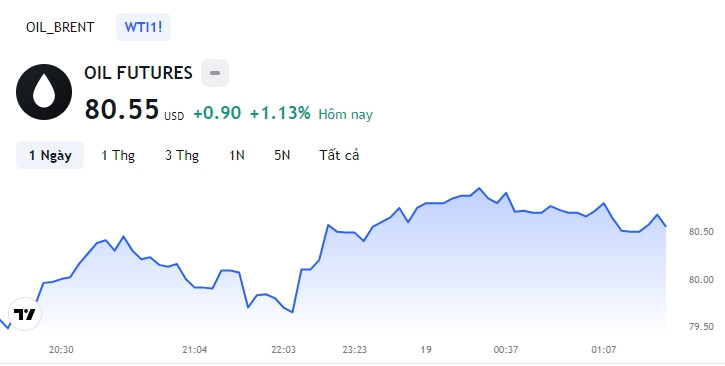Click the 01:07 time axis label
Image resolution: width=725 pixels, height=366 pixels.
[x=604, y=350]
